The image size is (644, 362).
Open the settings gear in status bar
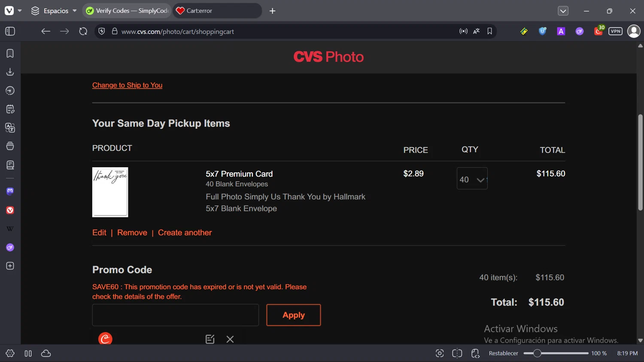10,353
